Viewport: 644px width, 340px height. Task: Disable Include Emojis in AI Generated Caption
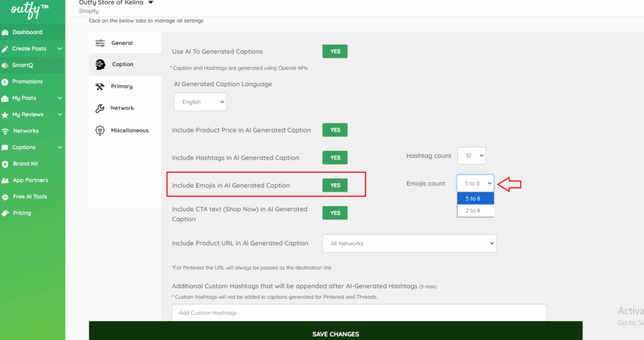tap(335, 185)
